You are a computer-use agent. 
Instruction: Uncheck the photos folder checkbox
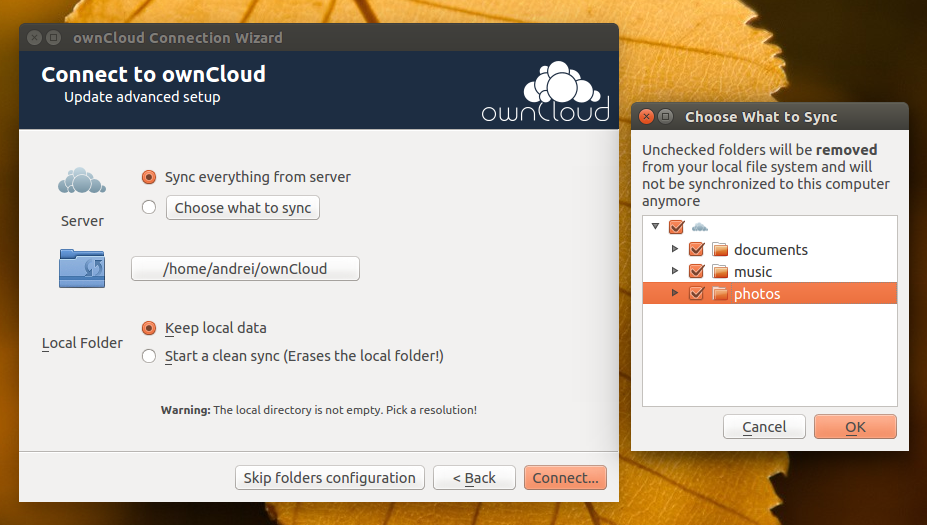pyautogui.click(x=696, y=293)
